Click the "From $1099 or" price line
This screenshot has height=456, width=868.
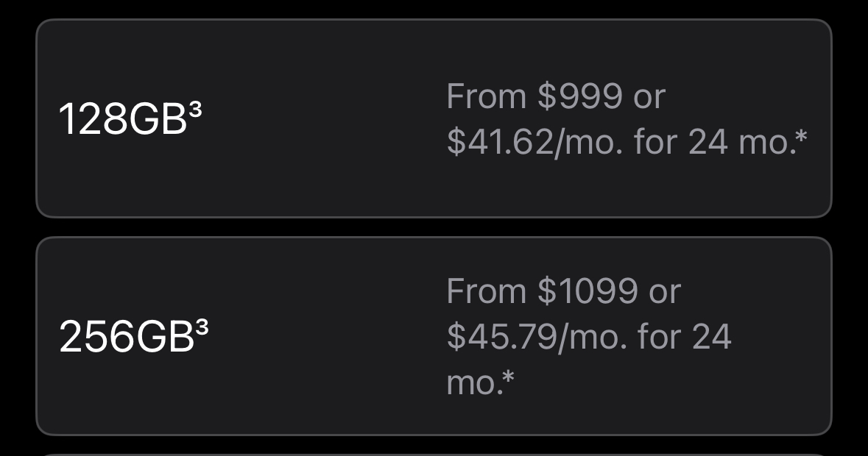[563, 291]
